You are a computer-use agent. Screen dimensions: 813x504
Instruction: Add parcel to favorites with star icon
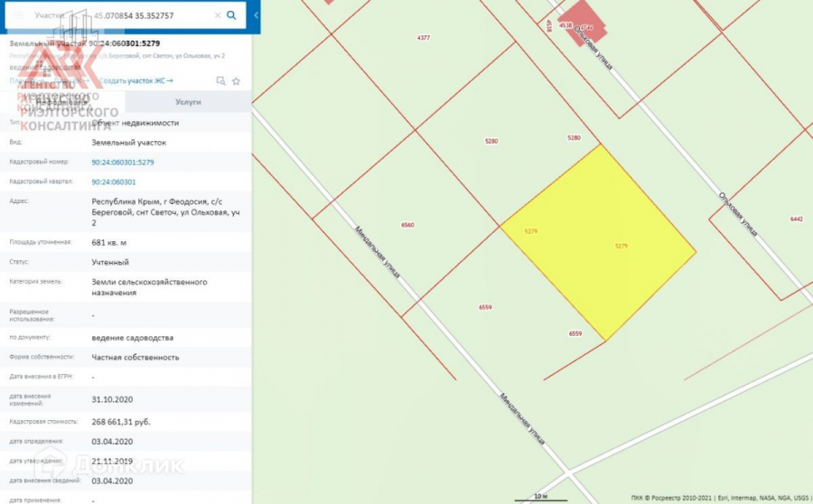tap(237, 80)
